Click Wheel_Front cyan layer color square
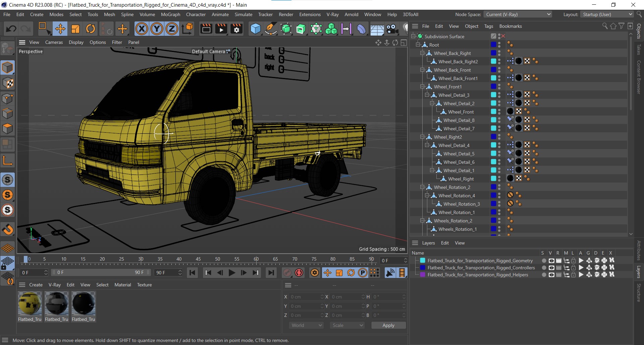The height and width of the screenshot is (345, 644). (493, 112)
